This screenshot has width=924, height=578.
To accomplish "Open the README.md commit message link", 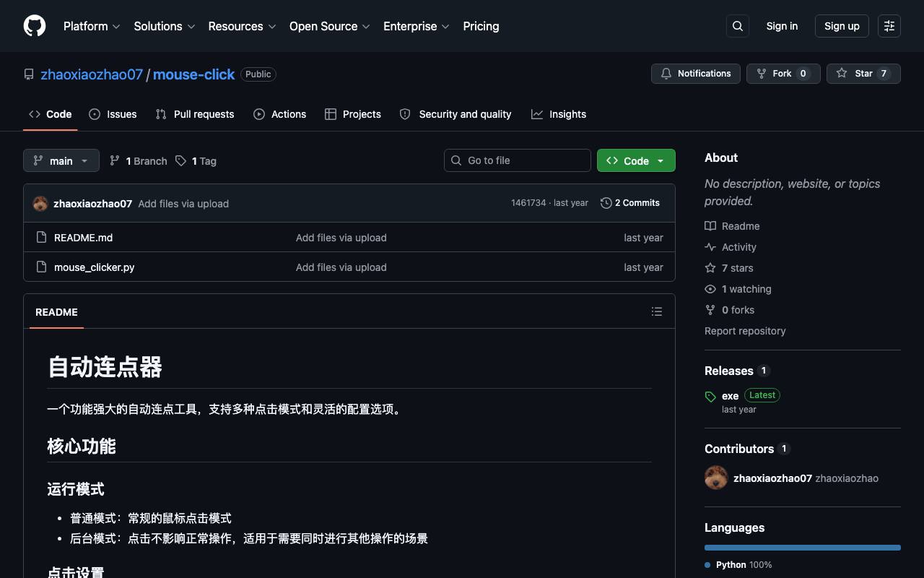I will tap(341, 238).
